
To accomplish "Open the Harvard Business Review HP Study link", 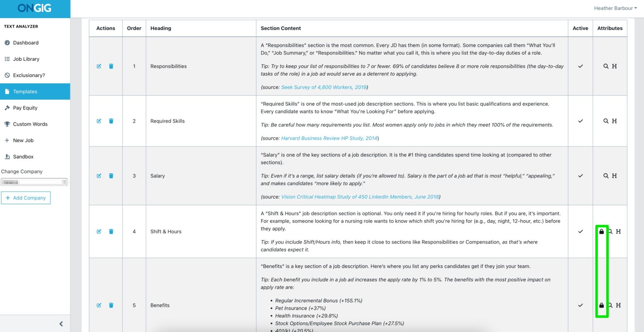I will [329, 138].
